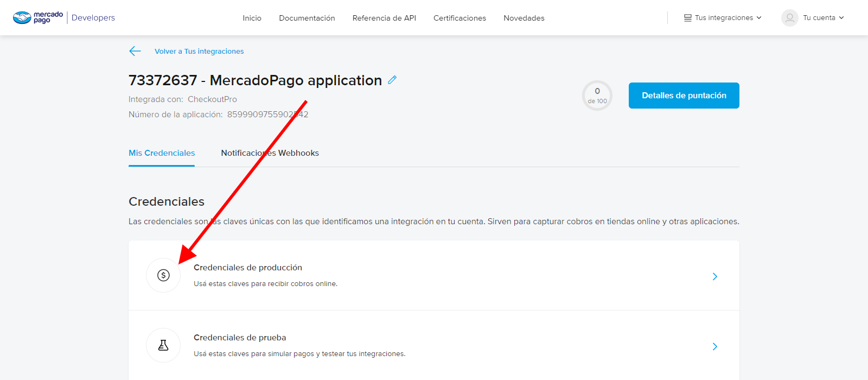The height and width of the screenshot is (380, 868).
Task: Click the dollar coin production credentials icon
Action: tap(163, 275)
